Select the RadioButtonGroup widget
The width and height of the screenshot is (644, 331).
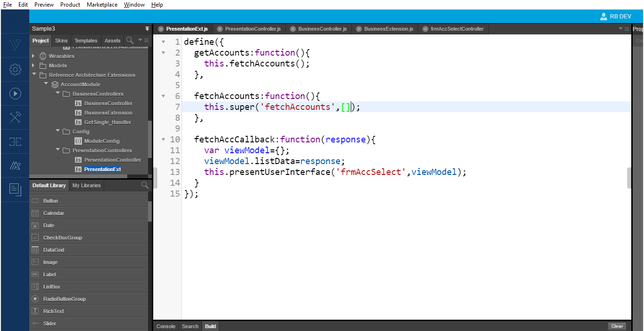(89, 299)
